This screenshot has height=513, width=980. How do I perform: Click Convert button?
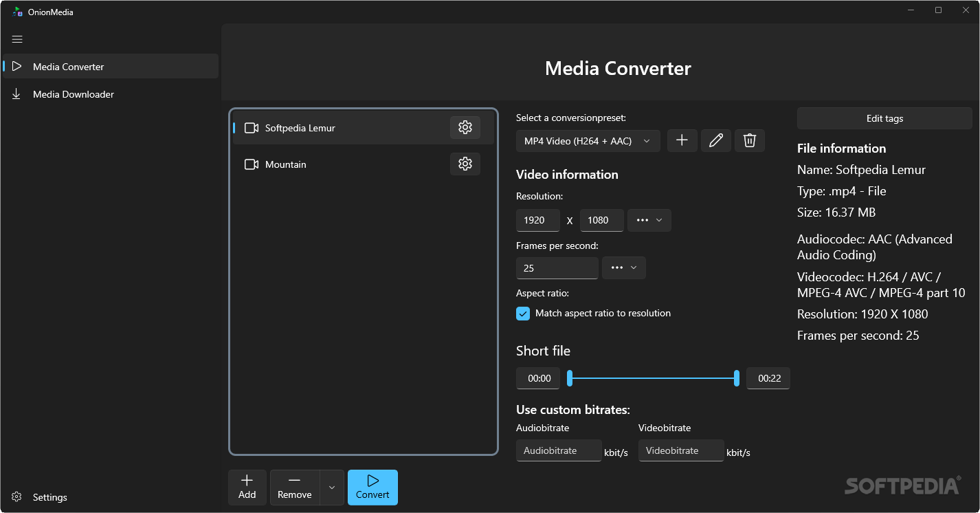pos(372,488)
